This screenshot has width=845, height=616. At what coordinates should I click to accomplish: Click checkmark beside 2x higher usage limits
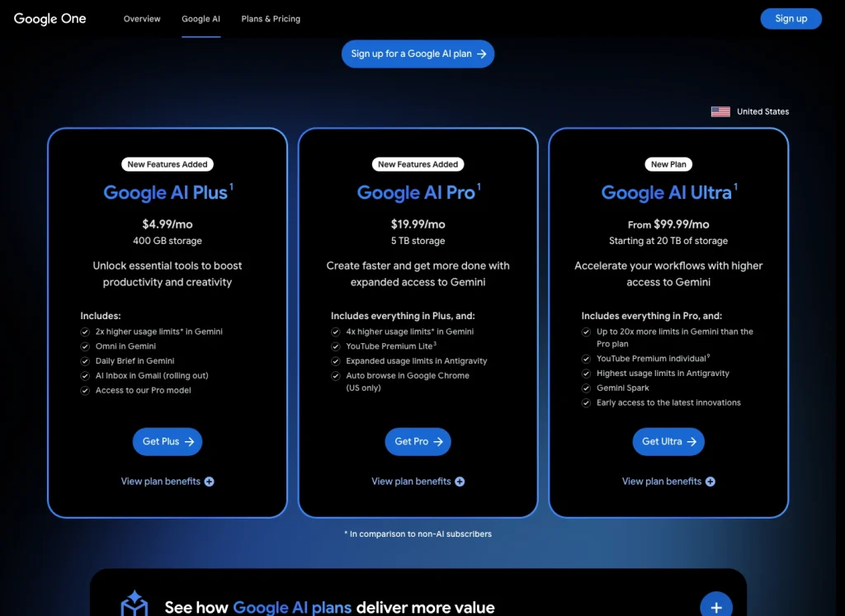click(x=85, y=332)
